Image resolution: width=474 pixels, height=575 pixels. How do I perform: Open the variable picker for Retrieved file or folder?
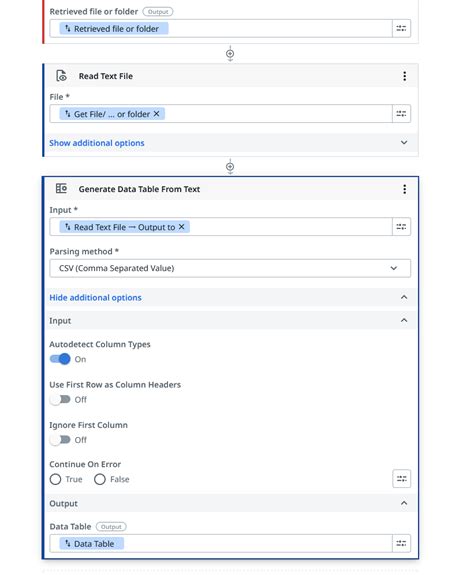[x=401, y=28]
